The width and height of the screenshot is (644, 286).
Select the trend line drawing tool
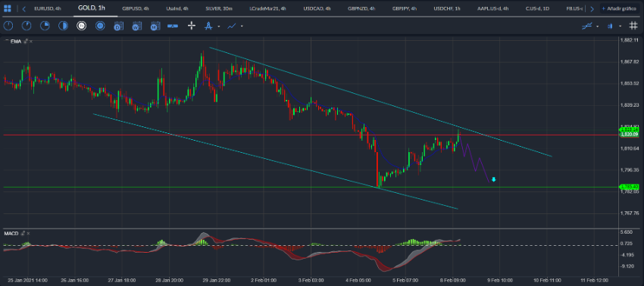point(232,26)
